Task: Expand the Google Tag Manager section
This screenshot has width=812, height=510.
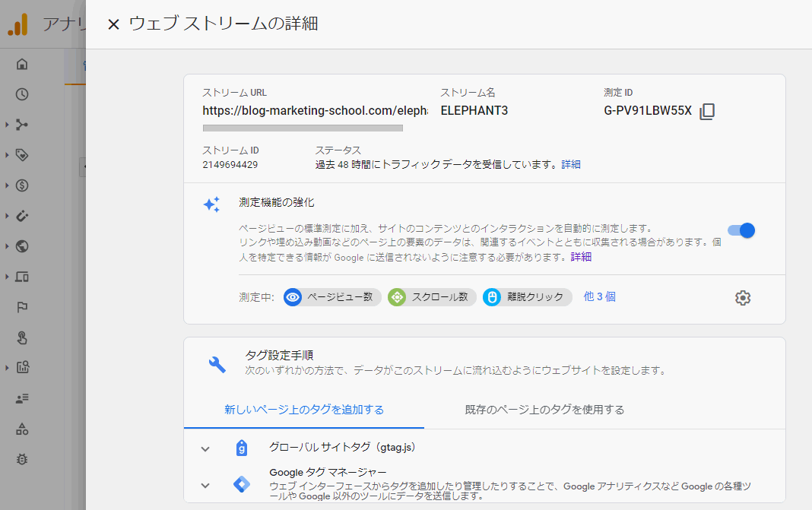Action: (x=205, y=485)
